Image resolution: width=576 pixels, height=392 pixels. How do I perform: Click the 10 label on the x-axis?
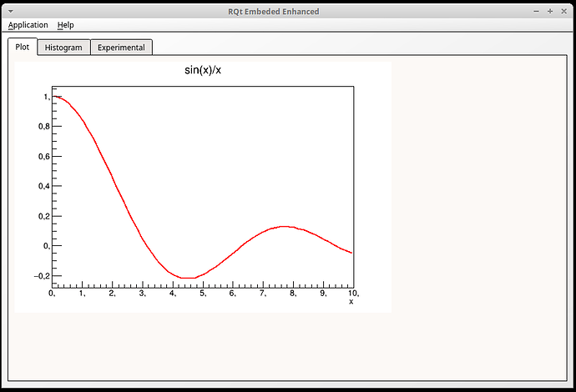pyautogui.click(x=353, y=294)
